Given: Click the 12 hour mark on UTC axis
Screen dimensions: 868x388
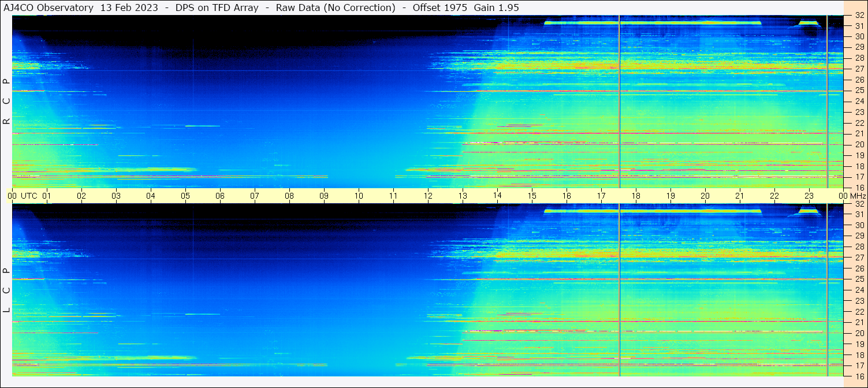Looking at the screenshot, I should 428,196.
